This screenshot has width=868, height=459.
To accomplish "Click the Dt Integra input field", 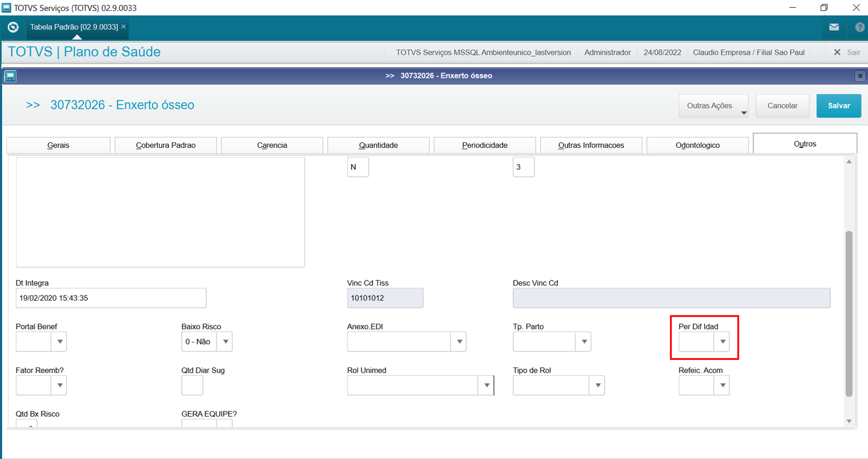I will point(111,298).
